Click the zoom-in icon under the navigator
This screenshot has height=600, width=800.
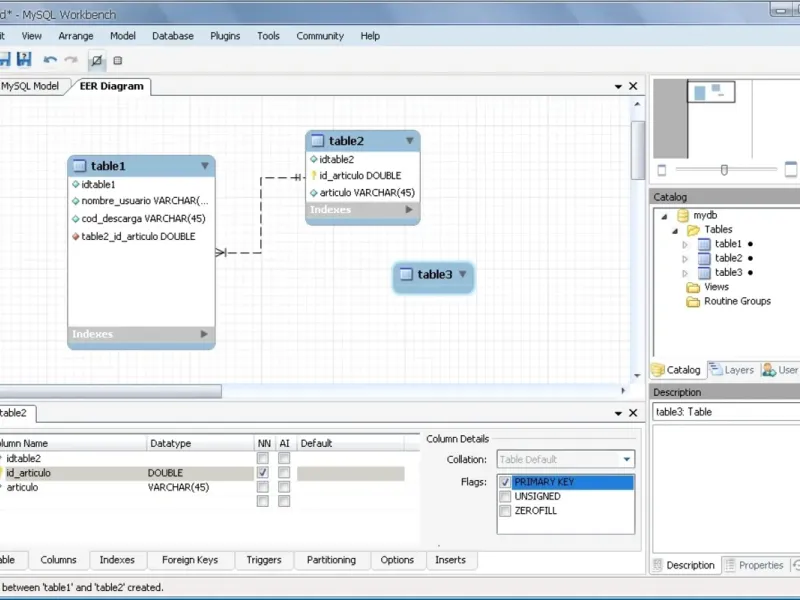[x=790, y=170]
